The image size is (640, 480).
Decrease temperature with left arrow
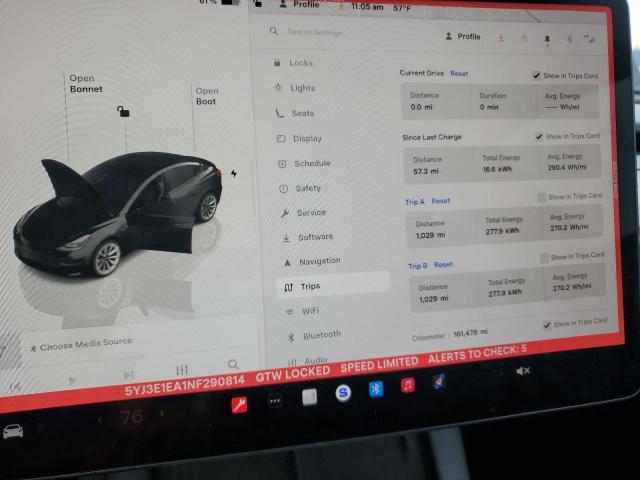[x=100, y=419]
